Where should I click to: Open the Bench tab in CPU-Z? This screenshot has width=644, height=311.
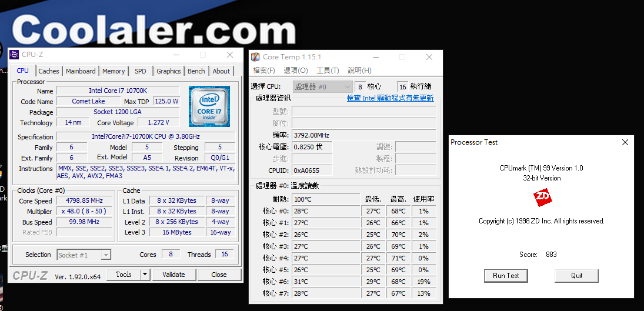[196, 71]
